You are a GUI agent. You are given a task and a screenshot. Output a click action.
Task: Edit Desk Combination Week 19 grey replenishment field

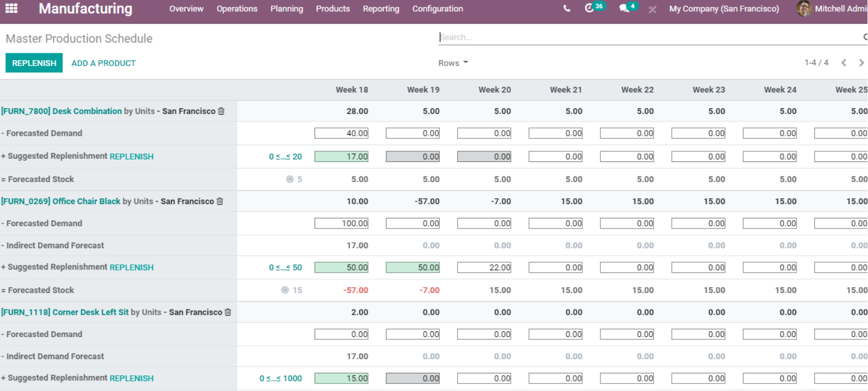tap(413, 157)
